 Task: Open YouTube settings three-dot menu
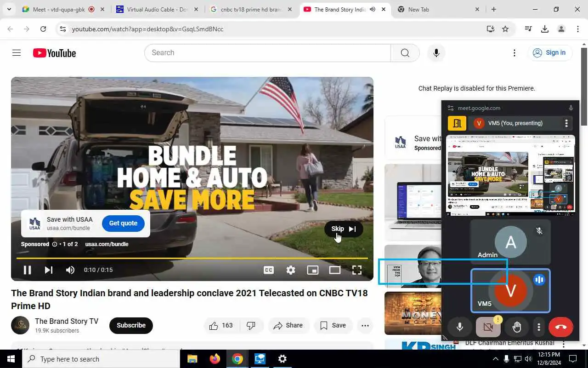pos(514,53)
